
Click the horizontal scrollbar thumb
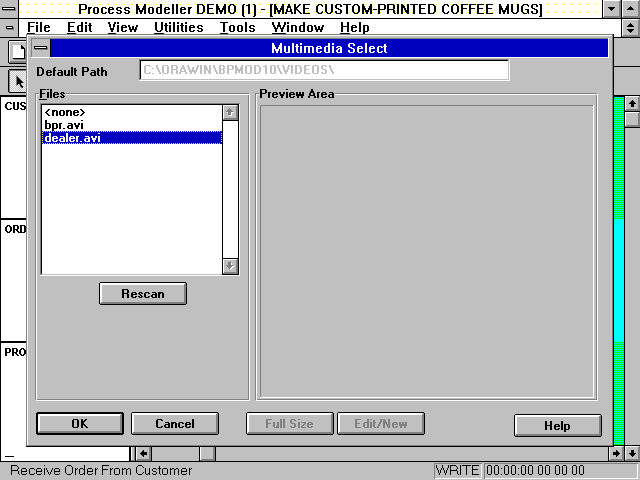click(207, 454)
